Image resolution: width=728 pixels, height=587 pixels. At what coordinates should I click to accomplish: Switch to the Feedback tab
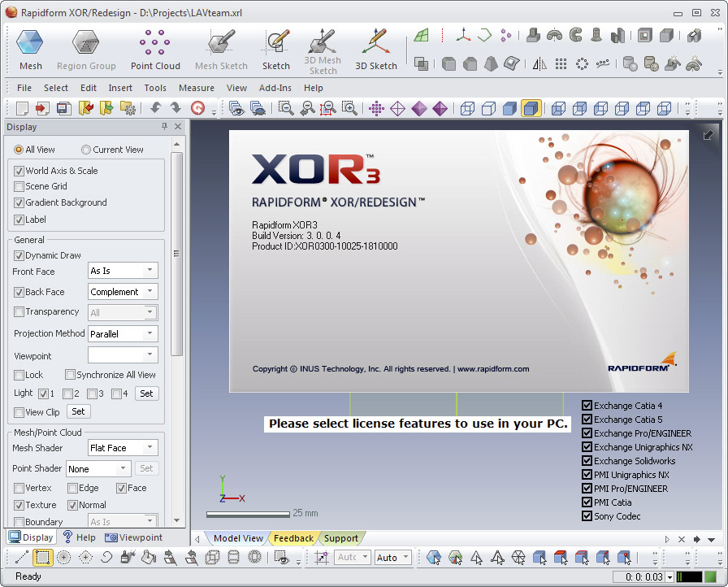(x=293, y=538)
